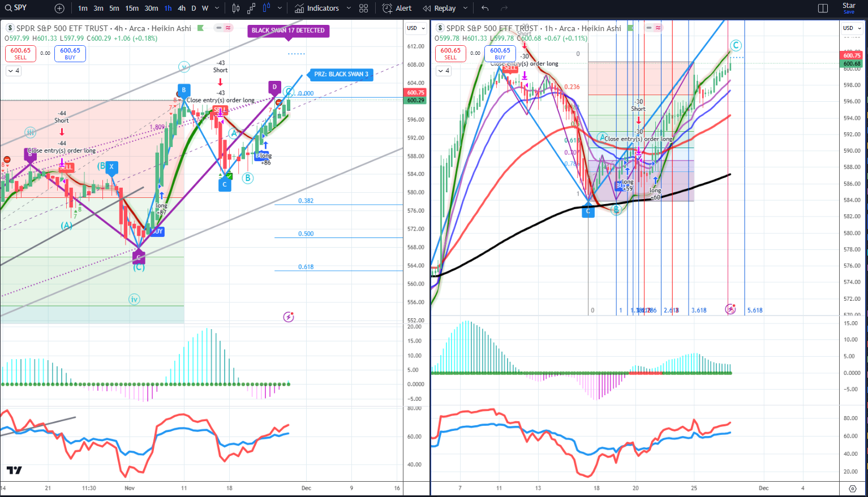The image size is (868, 497).
Task: Switch to the 4h timeframe
Action: coord(182,8)
